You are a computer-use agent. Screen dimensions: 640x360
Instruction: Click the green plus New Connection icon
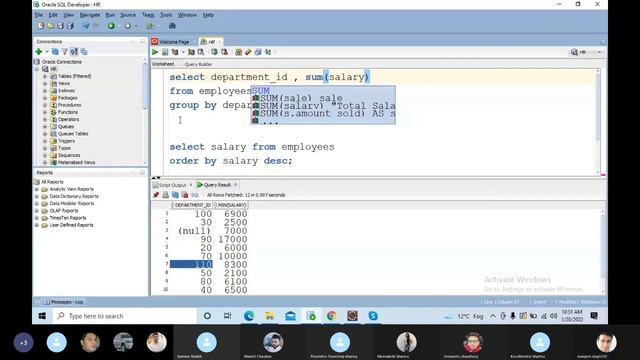[x=39, y=51]
